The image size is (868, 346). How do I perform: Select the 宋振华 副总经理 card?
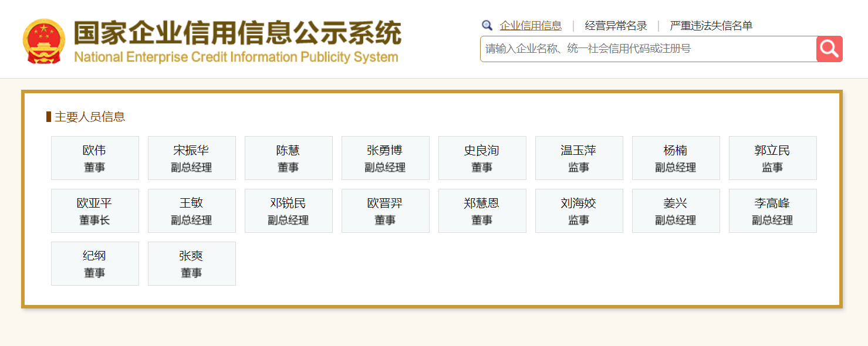[192, 158]
